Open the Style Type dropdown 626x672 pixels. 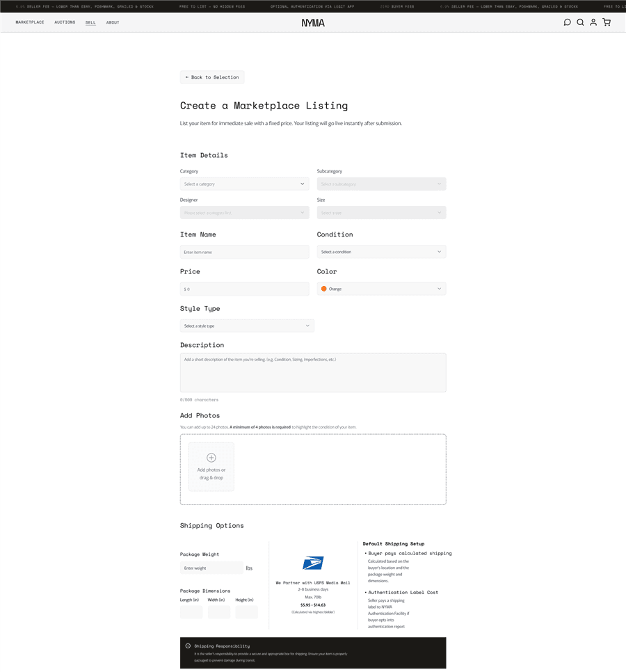click(x=247, y=326)
